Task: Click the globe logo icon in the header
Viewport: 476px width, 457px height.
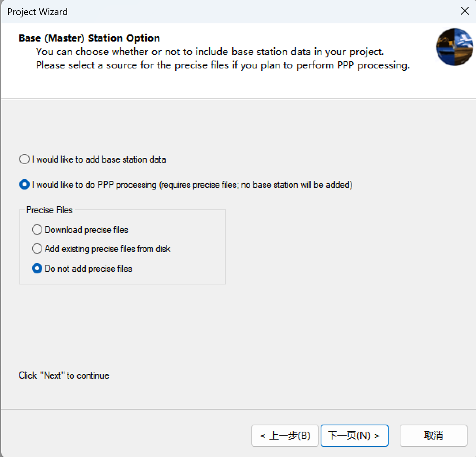Action: click(455, 47)
